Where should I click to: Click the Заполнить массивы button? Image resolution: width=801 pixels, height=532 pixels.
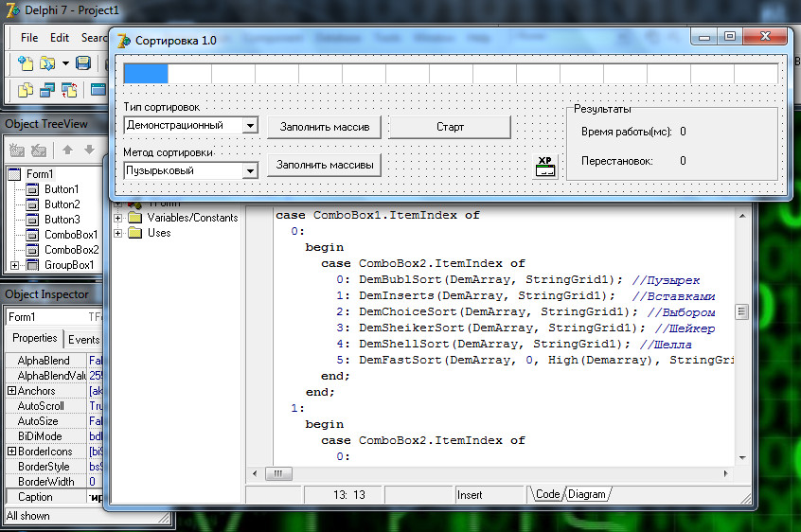click(x=324, y=165)
